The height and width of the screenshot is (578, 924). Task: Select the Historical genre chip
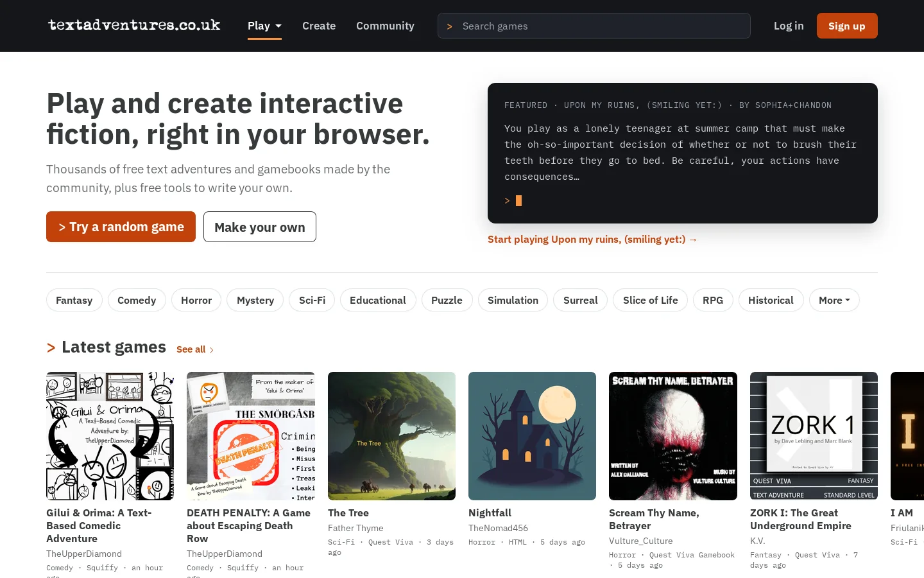[771, 300]
